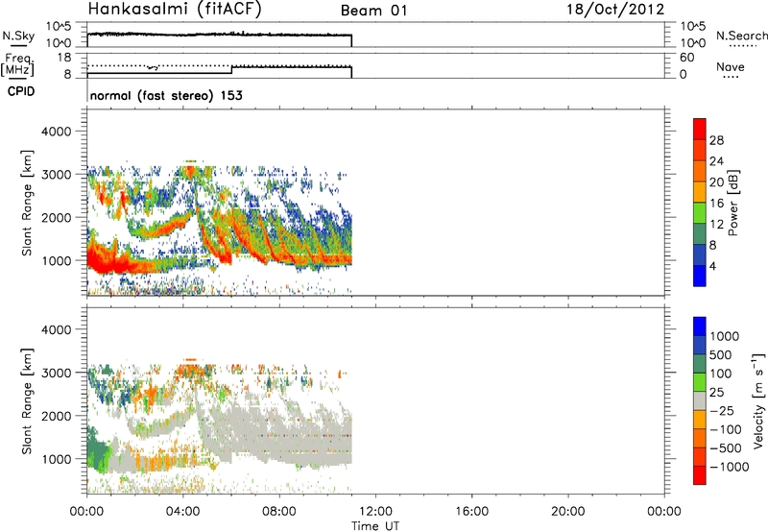Click the Beam 01 label

coord(373,11)
